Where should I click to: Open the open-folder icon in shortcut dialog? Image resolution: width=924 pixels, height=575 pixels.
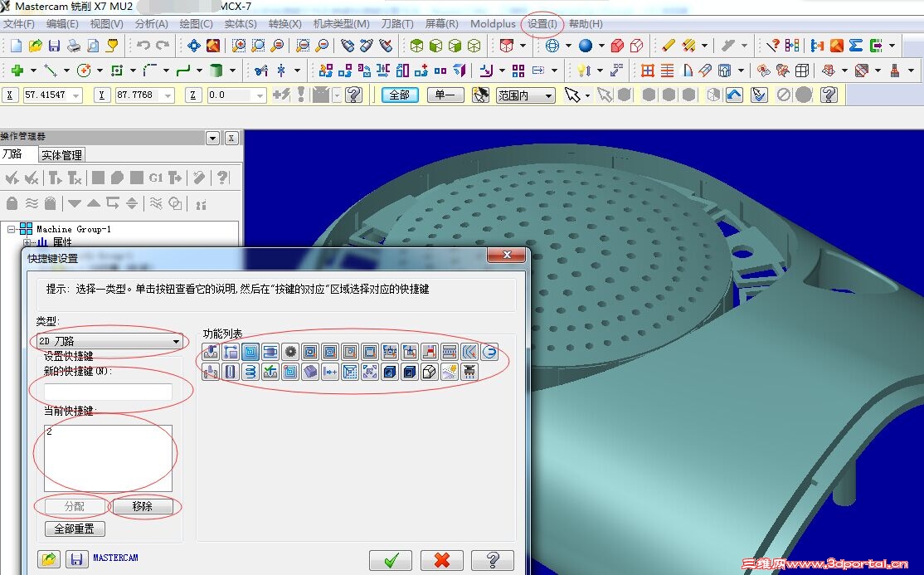49,558
